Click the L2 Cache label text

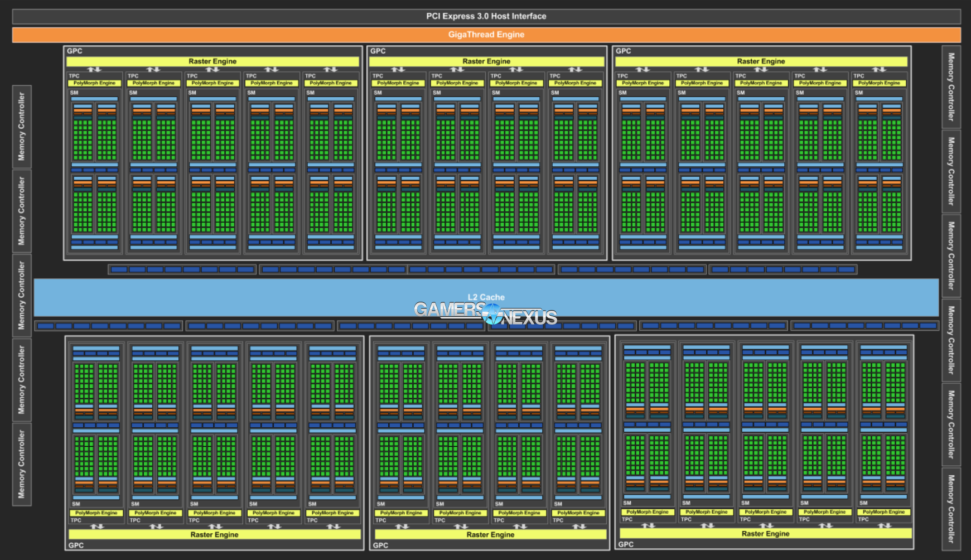tap(486, 297)
